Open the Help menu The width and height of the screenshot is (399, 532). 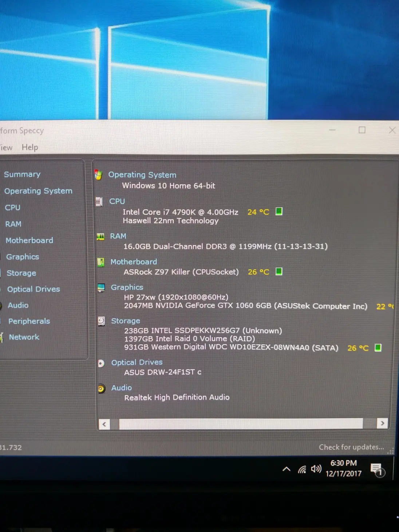(x=30, y=147)
